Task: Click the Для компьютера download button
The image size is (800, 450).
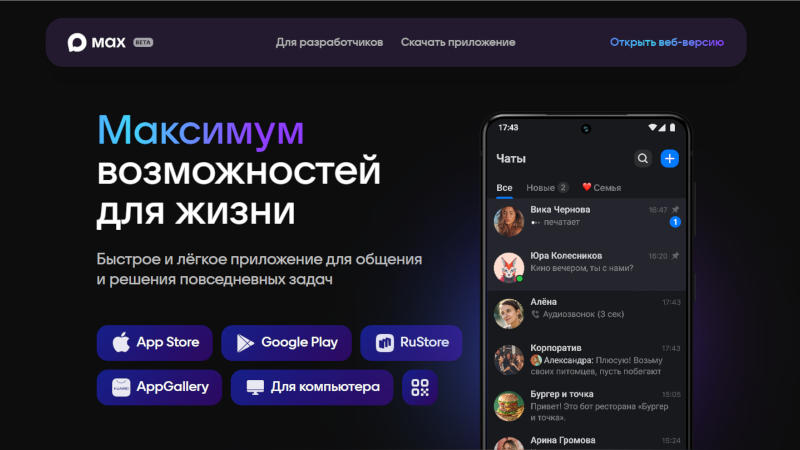Action: point(312,388)
